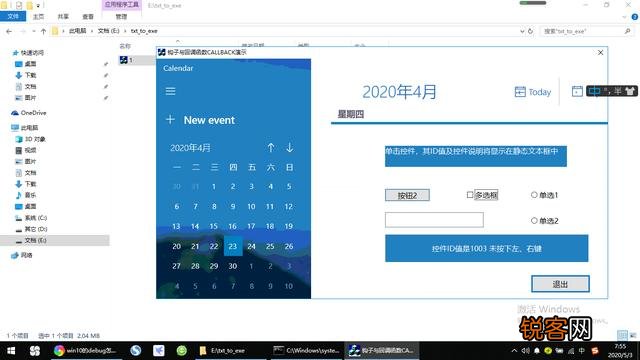Open 快速访问 in the Explorer sidebar
Viewport: 640px width, 360px height.
click(x=29, y=53)
